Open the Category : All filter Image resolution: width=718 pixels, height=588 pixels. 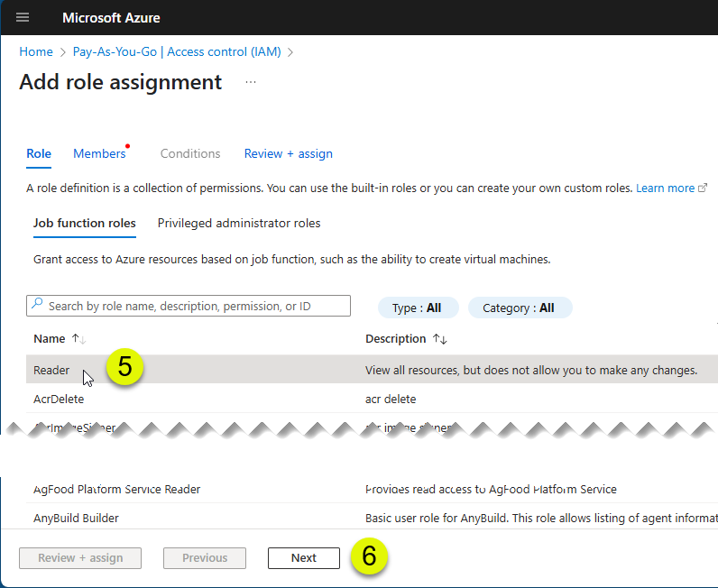[520, 308]
